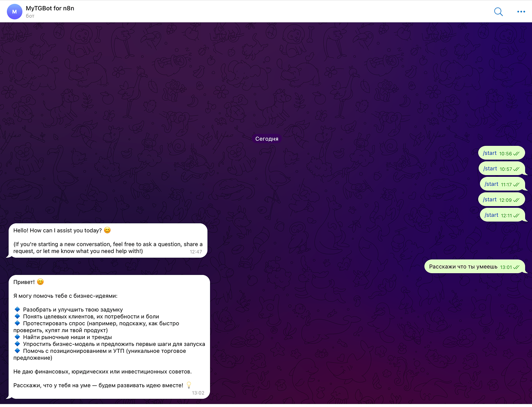Open bot profile via "MyTGBot for n8n" title

50,8
